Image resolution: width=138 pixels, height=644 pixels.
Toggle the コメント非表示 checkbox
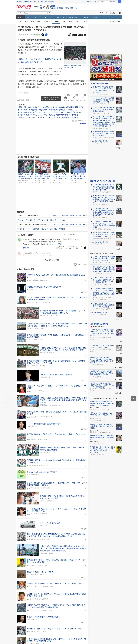[x=75, y=264]
